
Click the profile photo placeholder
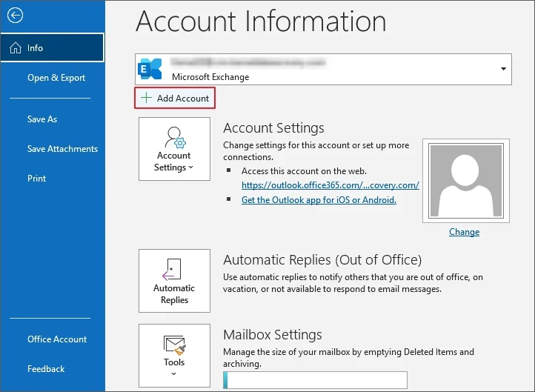click(466, 181)
